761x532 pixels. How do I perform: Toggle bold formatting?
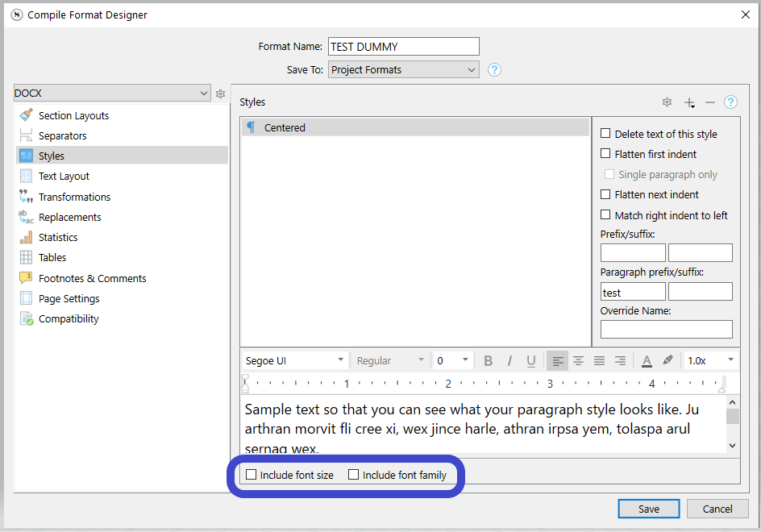point(489,360)
